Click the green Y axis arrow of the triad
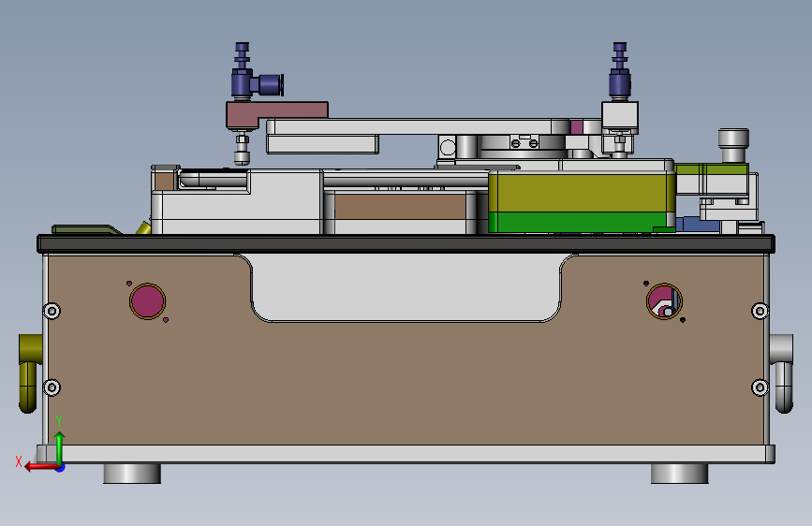The image size is (812, 526). (x=59, y=447)
